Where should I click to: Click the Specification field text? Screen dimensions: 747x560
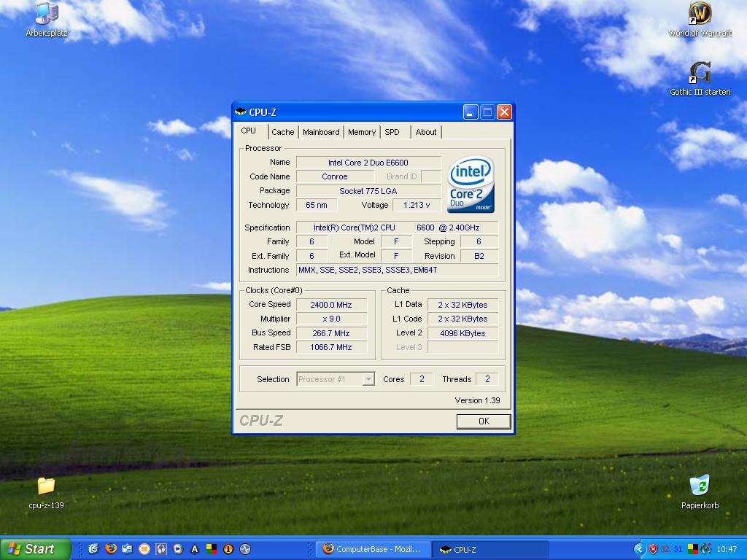tap(397, 227)
